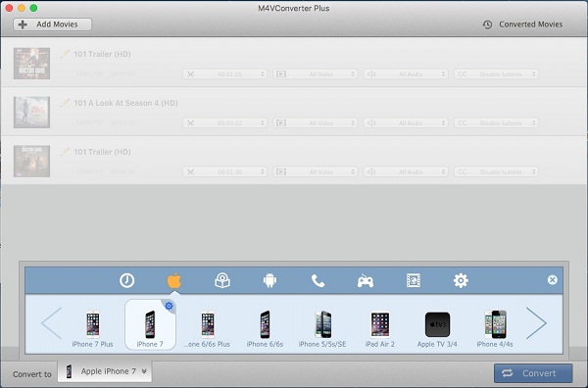Image resolution: width=588 pixels, height=388 pixels.
Task: Edit title of the last 101 Trailer (HD)
Action: point(66,152)
